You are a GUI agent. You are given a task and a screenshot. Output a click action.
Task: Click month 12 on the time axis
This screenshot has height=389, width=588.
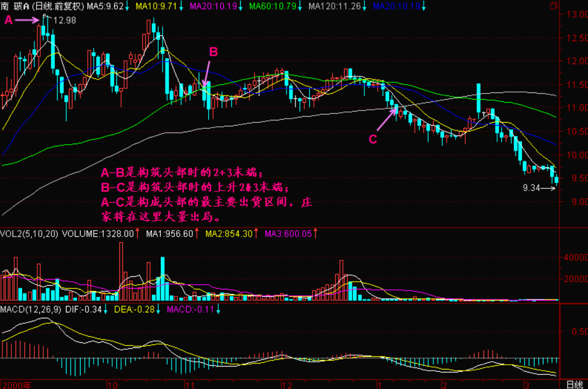[287, 384]
